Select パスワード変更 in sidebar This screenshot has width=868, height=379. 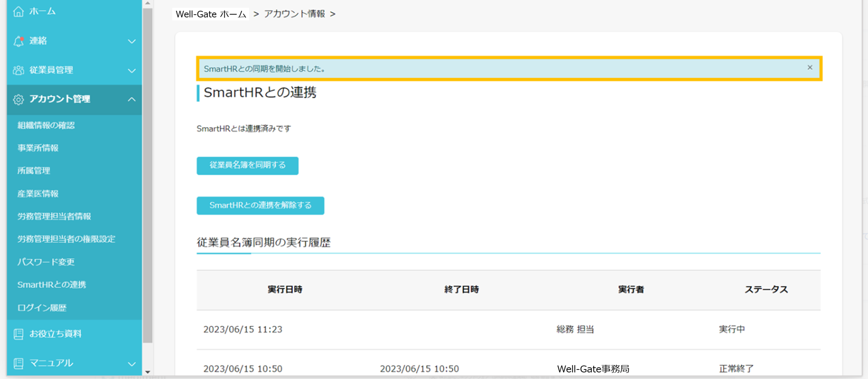tap(46, 262)
